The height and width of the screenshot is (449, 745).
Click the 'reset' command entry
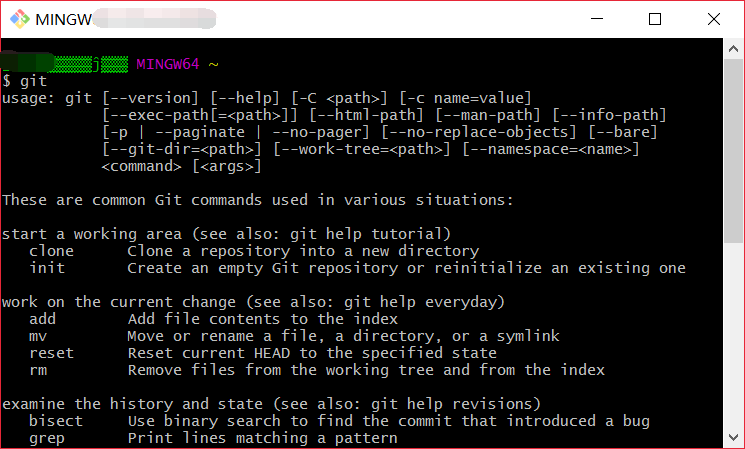coord(51,353)
